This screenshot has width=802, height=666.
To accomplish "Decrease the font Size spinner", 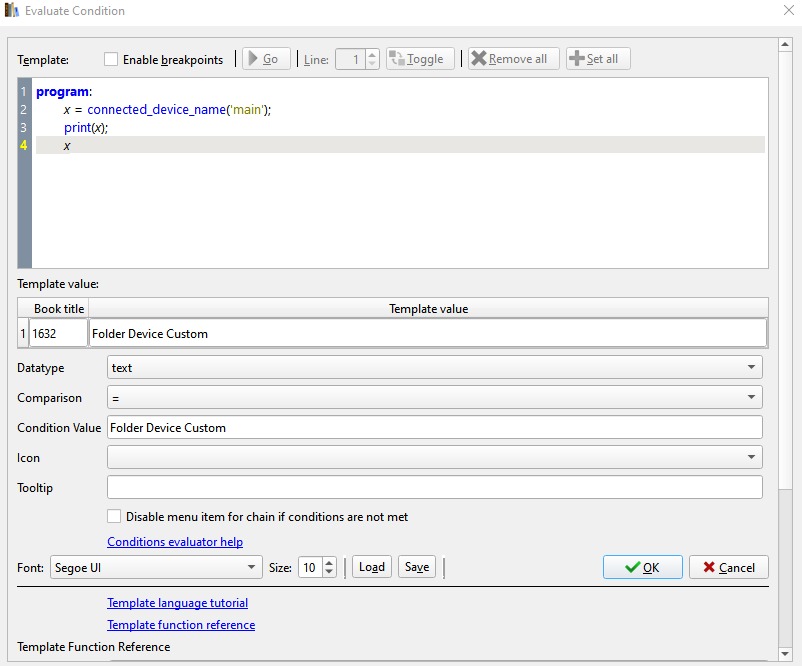I will 329,572.
